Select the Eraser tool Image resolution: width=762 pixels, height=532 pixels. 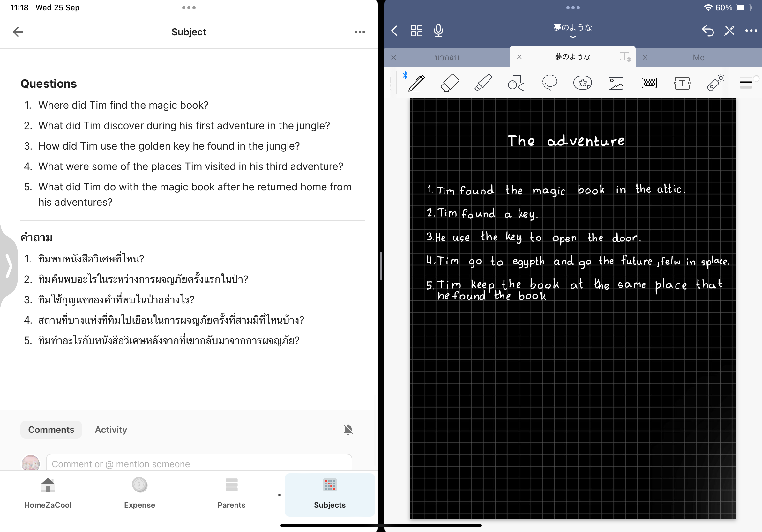coord(450,83)
